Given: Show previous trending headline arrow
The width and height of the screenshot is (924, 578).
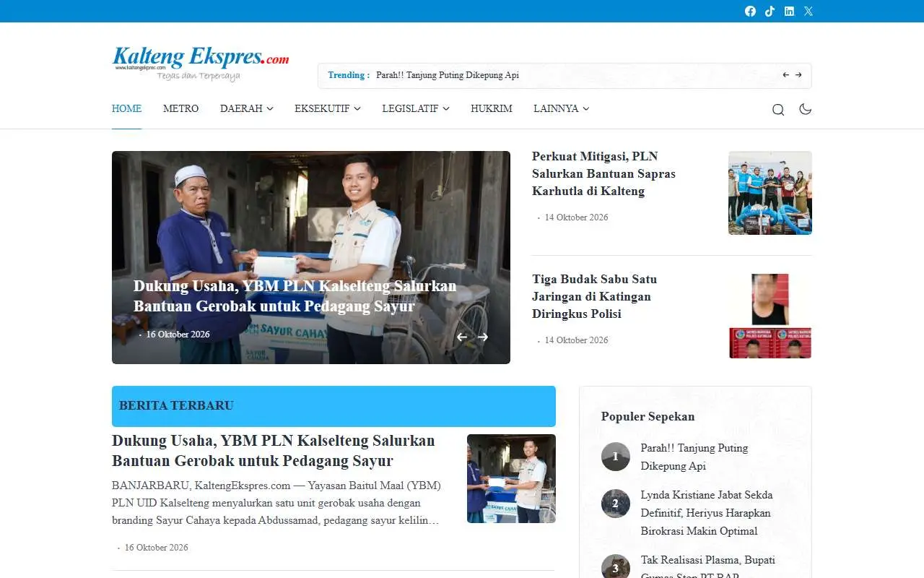Looking at the screenshot, I should tap(786, 74).
